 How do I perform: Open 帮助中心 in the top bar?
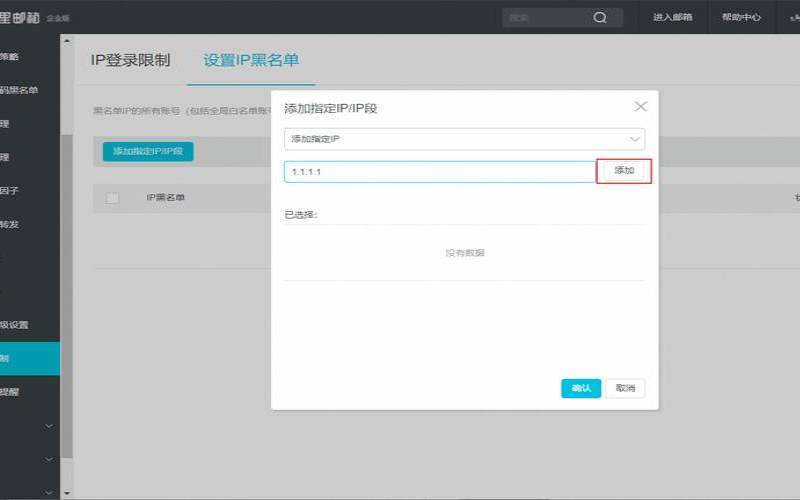click(x=741, y=17)
